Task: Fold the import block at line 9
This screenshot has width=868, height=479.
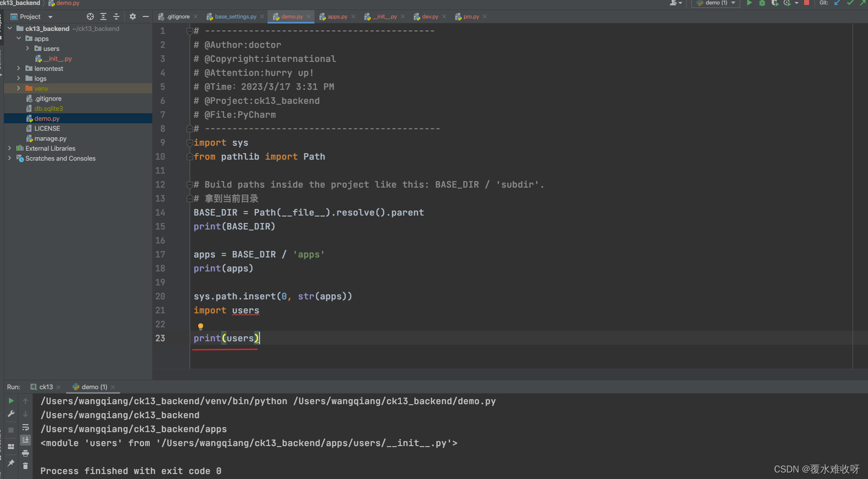Action: point(190,143)
